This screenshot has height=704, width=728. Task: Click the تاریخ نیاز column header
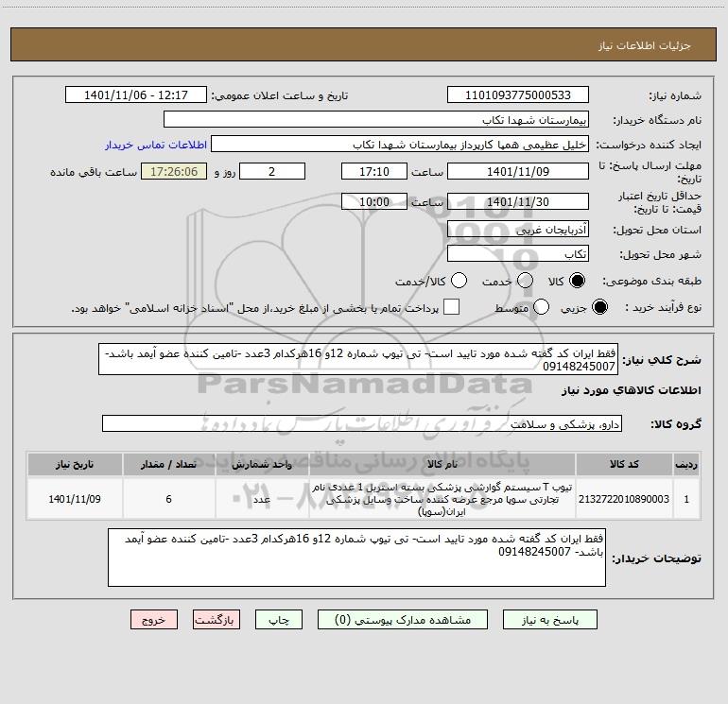tap(75, 464)
